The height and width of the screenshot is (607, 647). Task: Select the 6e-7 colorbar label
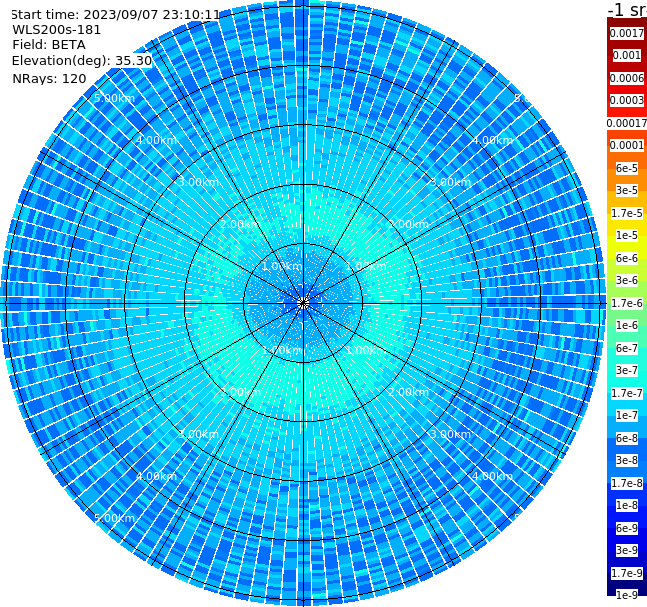626,348
